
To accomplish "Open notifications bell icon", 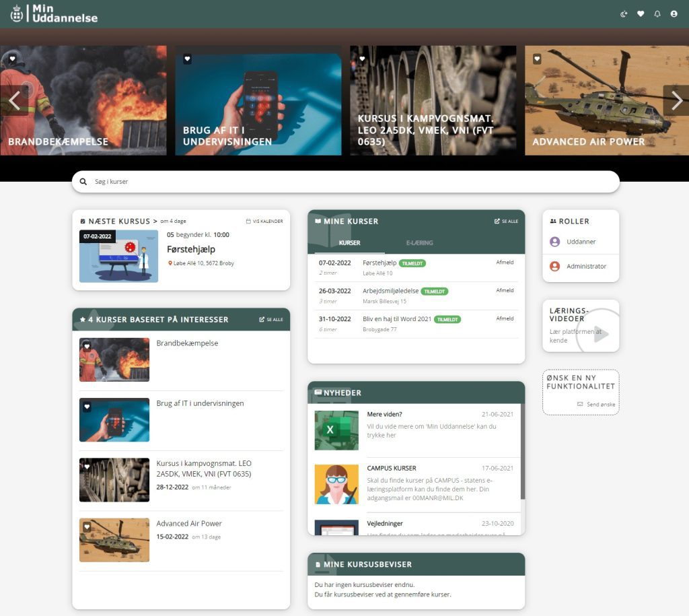I will pyautogui.click(x=657, y=14).
